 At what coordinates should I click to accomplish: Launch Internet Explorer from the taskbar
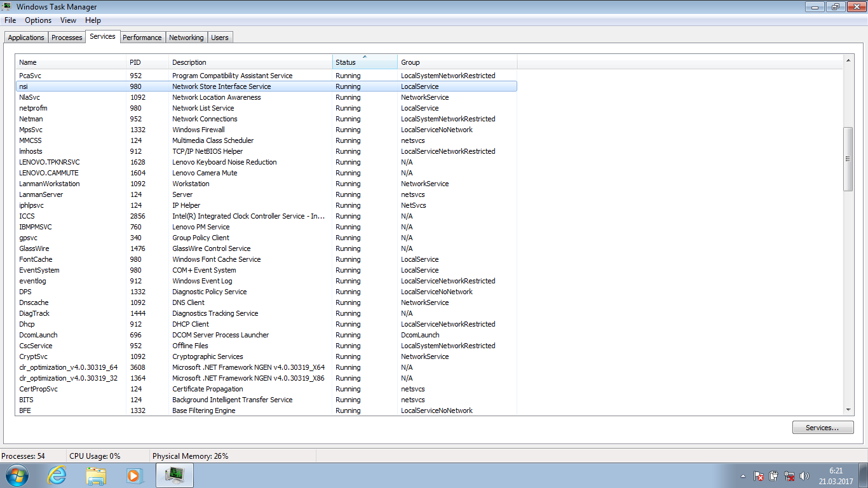pyautogui.click(x=57, y=475)
